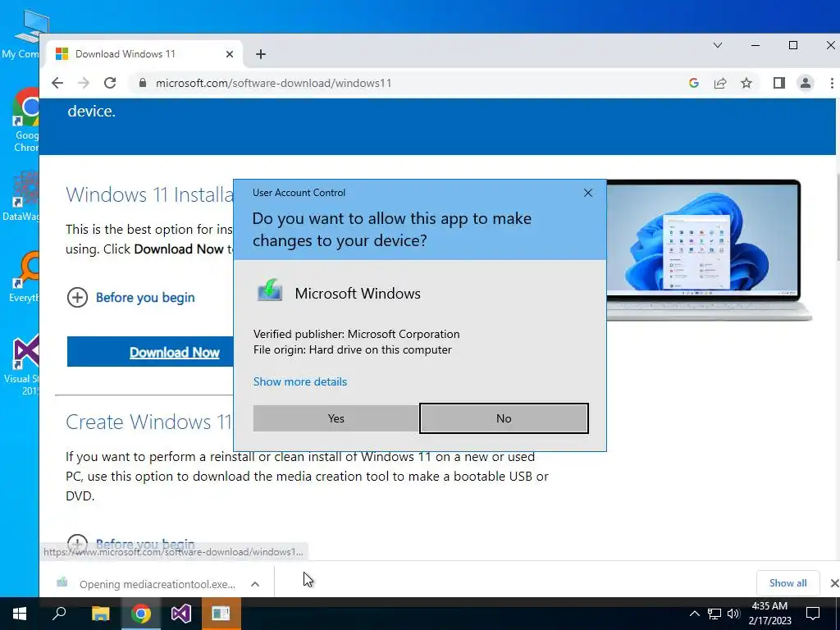Click Yes in User Account Control dialog
The width and height of the screenshot is (840, 630).
tap(336, 418)
